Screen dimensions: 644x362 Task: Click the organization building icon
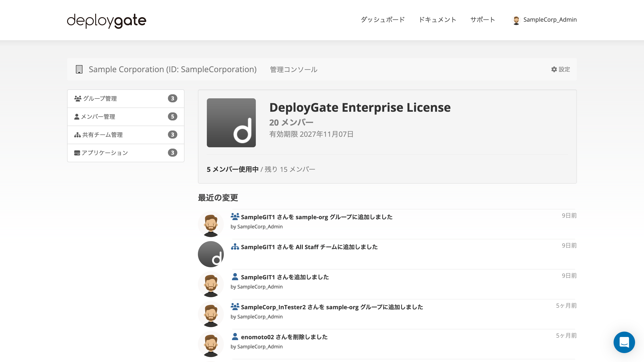[79, 69]
